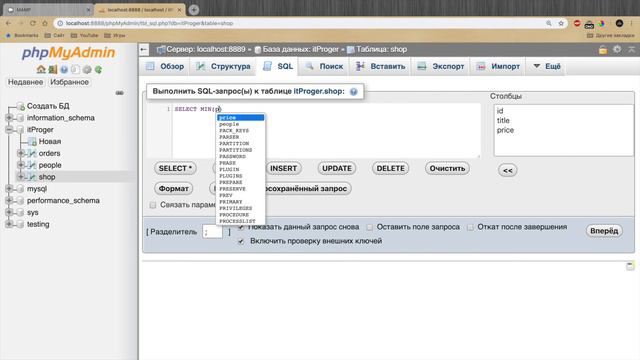Toggle 'Включить проверку внешних ключей' checkbox
Screen dimensions: 640x360
point(241,241)
